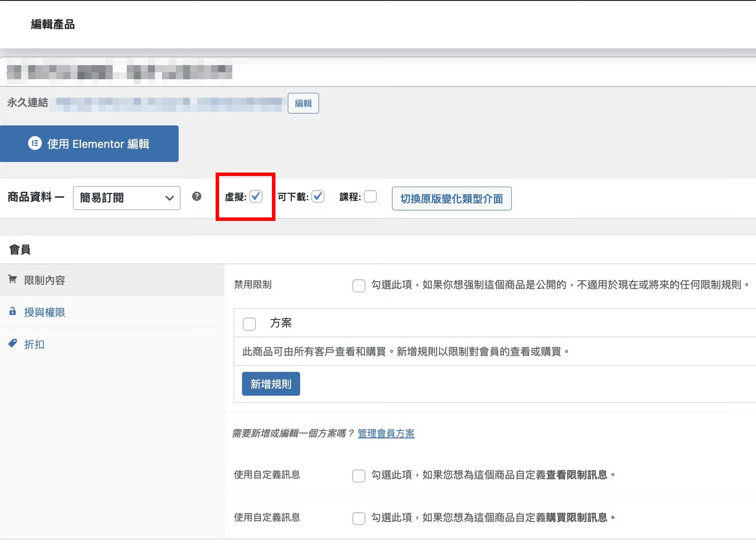The height and width of the screenshot is (544, 756).
Task: Click the help question mark icon
Action: point(197,197)
